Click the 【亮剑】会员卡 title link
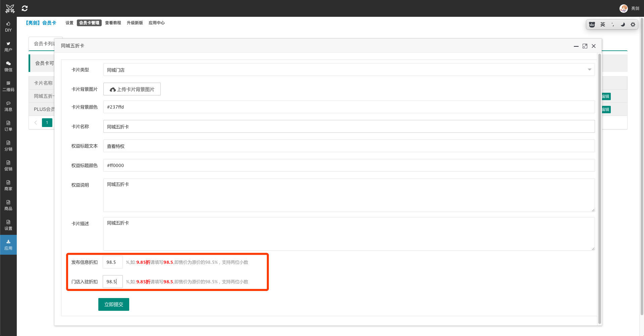The height and width of the screenshot is (336, 644). click(x=41, y=23)
